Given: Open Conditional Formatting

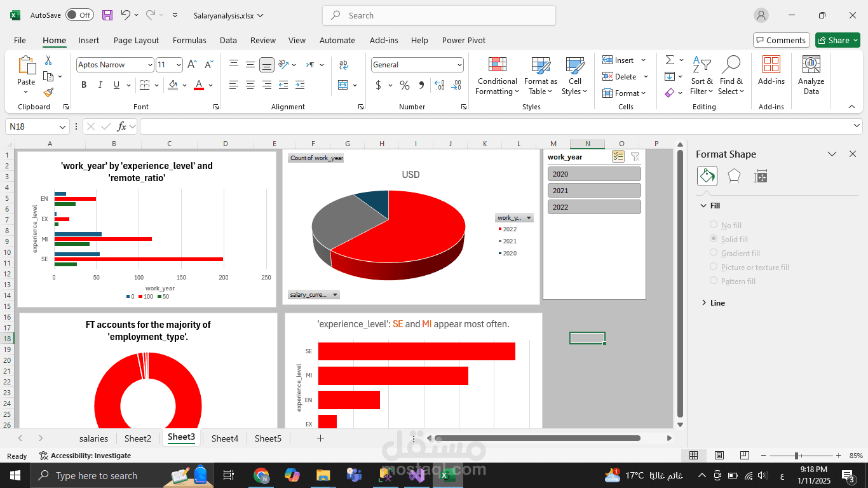Looking at the screenshot, I should coord(498,76).
